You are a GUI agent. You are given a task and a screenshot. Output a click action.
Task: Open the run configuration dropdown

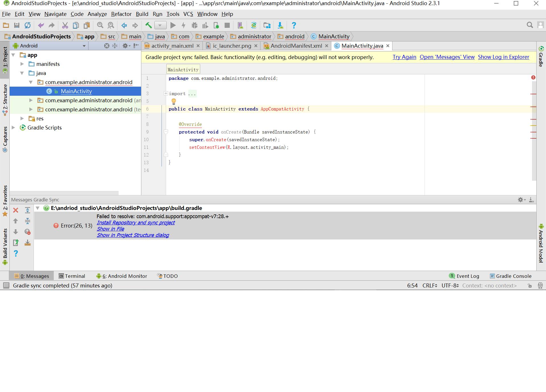(x=160, y=25)
